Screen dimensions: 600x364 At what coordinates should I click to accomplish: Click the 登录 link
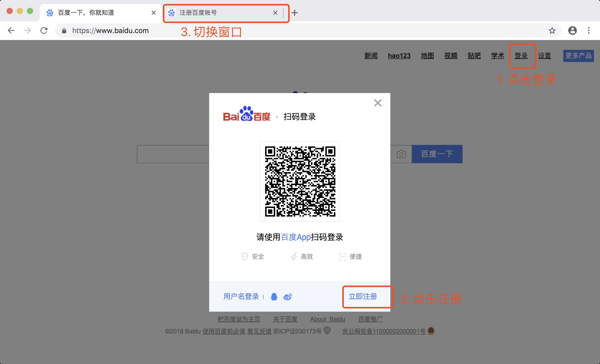[x=521, y=56]
